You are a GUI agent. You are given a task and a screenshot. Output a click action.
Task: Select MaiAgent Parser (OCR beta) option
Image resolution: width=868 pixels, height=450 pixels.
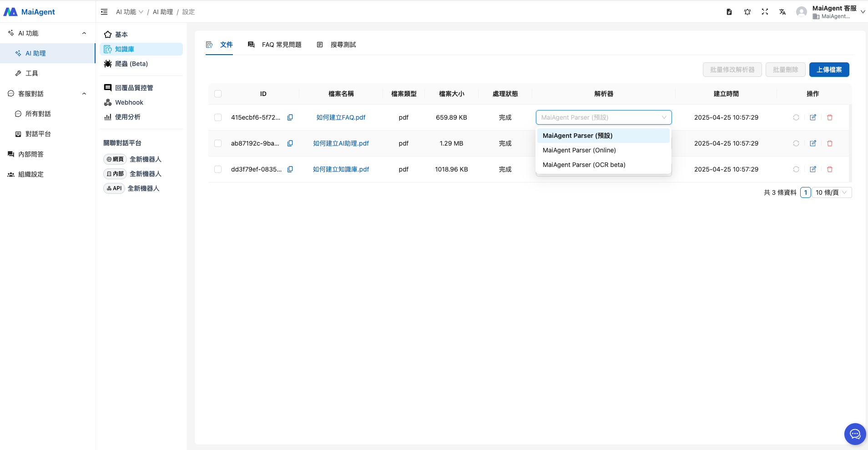(584, 165)
